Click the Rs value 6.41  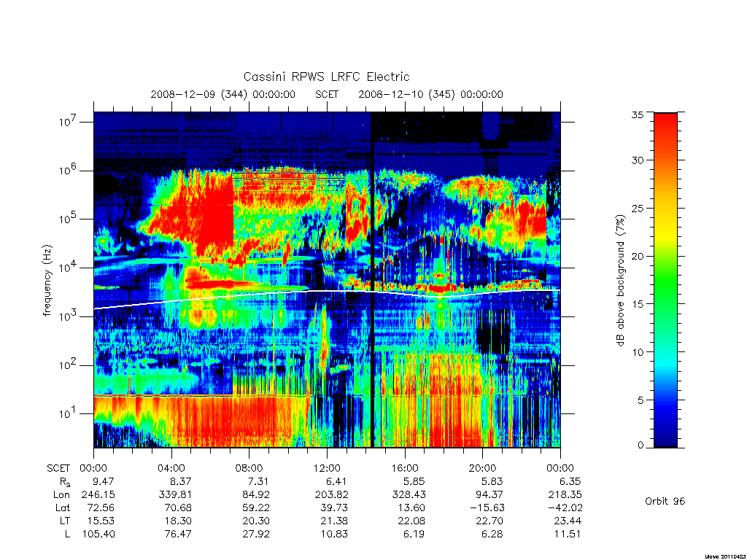click(x=337, y=481)
